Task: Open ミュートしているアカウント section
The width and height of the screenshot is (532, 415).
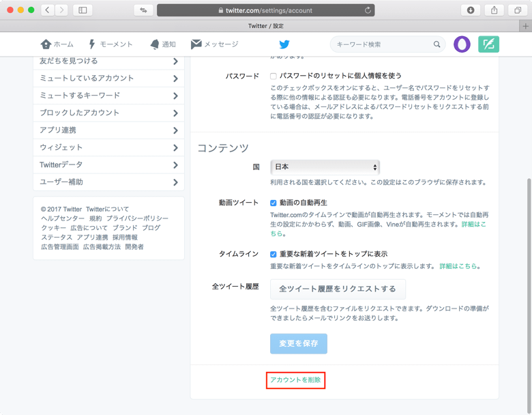Action: click(x=108, y=78)
